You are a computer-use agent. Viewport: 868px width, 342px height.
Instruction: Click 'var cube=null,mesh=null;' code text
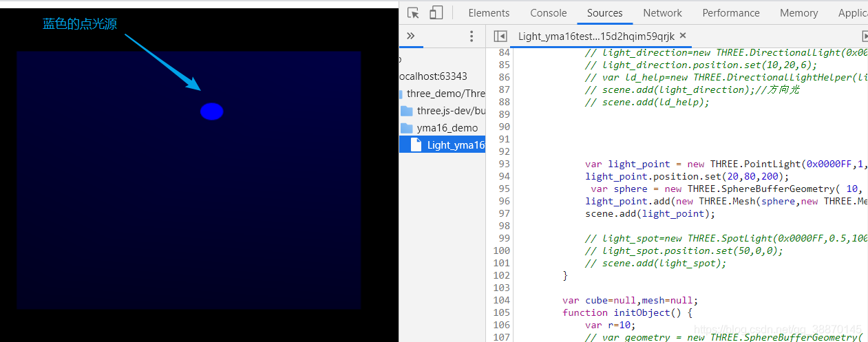[x=630, y=300]
